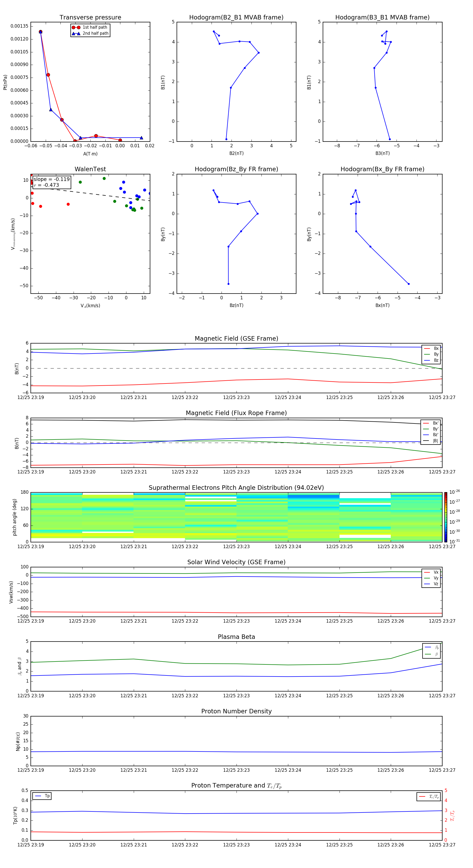The height and width of the screenshot is (868, 473).
Task: Click the highest red point in Transverse pressure
Action: [40, 32]
